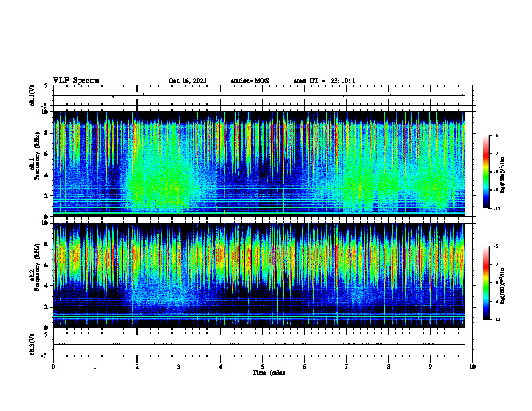This screenshot has width=532, height=411.
Task: Click time axis tick label "3"
Action: coord(179,367)
